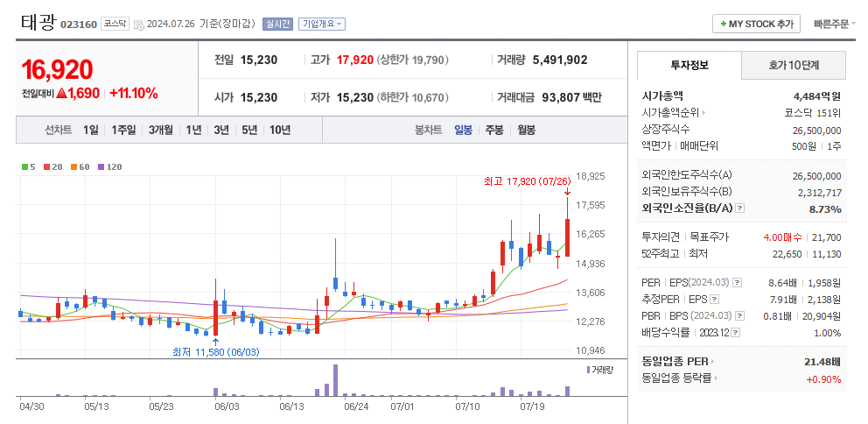Click the 상한가 19,790 text
This screenshot has height=424, width=868.
tap(412, 60)
